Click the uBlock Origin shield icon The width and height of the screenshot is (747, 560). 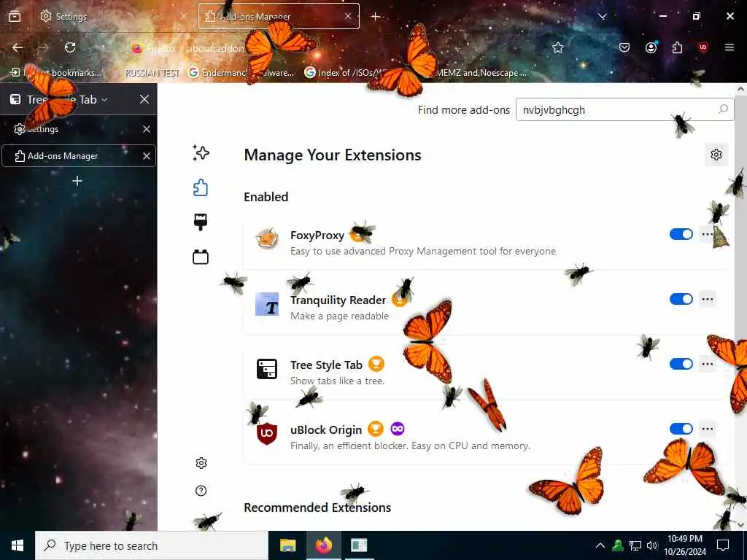tap(267, 433)
